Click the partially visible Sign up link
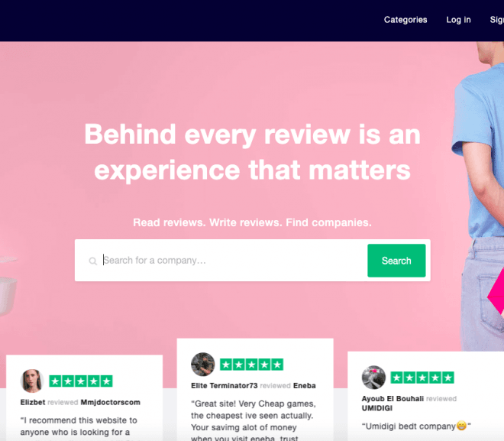This screenshot has height=441, width=504. [496, 20]
